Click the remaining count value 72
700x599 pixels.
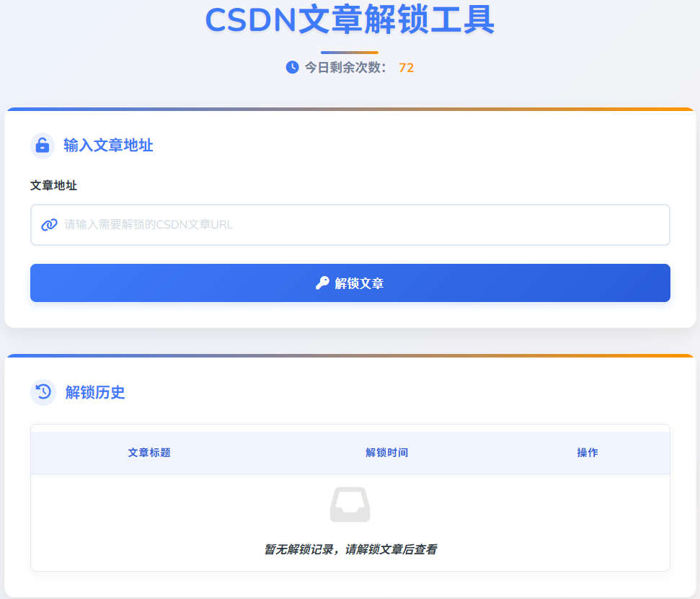(407, 68)
